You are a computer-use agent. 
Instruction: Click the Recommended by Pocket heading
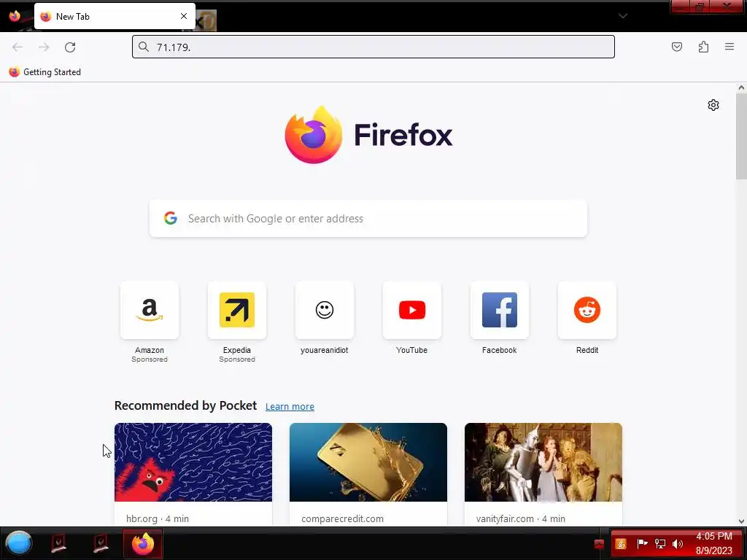(x=185, y=405)
